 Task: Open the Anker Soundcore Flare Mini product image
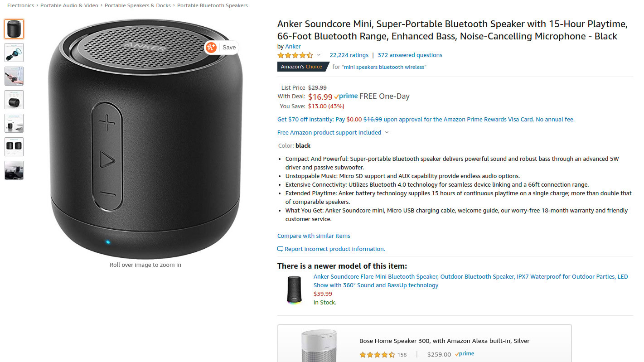[294, 290]
